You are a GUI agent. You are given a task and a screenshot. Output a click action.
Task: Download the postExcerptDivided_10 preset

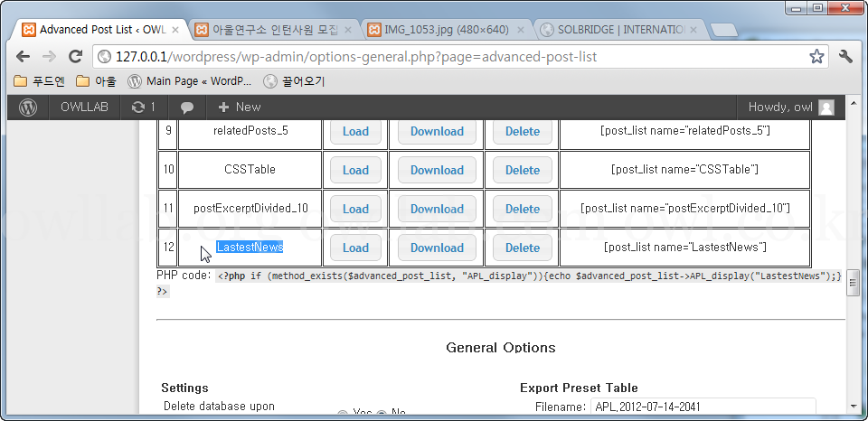tap(437, 209)
